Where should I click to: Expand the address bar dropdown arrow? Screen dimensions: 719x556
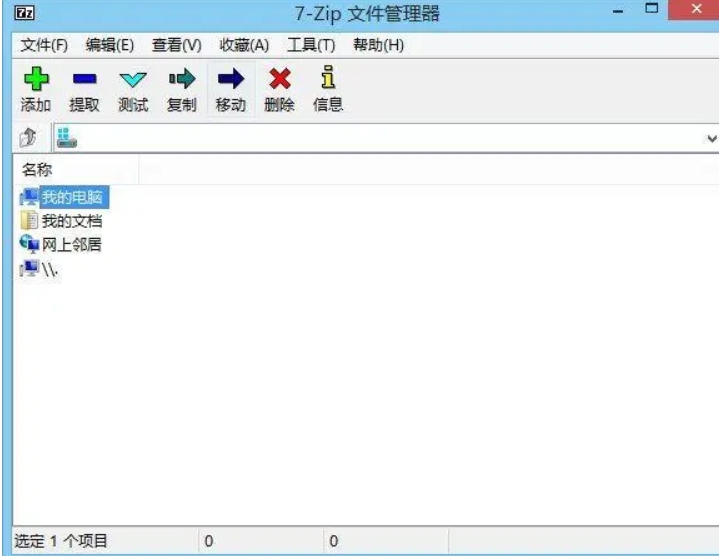pos(712,138)
